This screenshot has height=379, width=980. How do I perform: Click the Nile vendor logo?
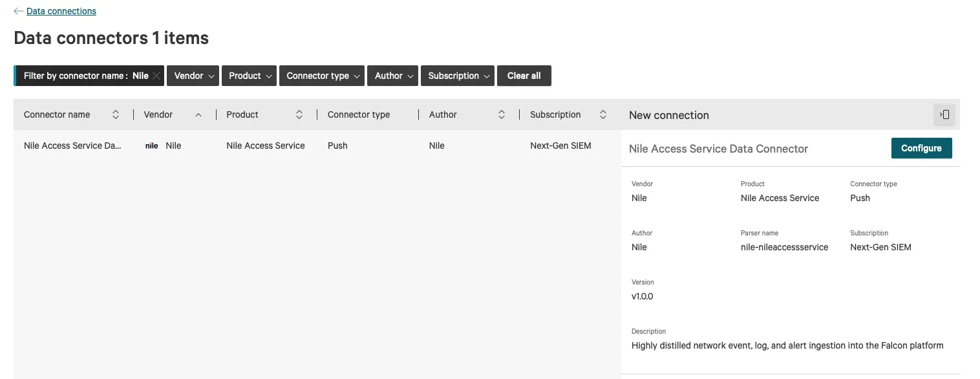[152, 146]
